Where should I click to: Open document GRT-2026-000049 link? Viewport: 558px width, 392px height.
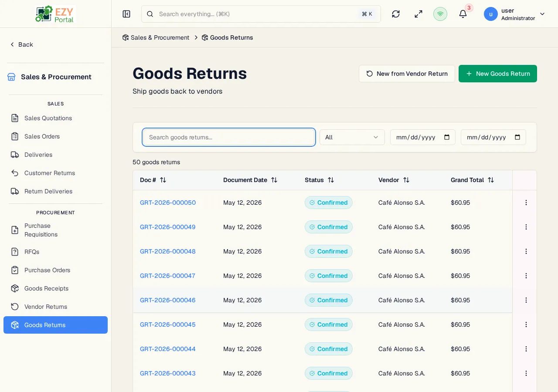[x=168, y=227]
